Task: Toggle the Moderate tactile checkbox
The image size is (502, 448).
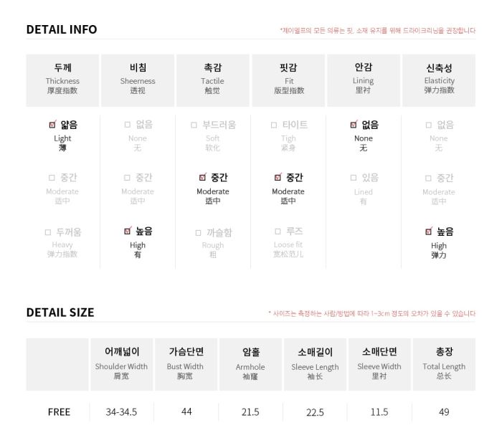Action: coord(202,177)
